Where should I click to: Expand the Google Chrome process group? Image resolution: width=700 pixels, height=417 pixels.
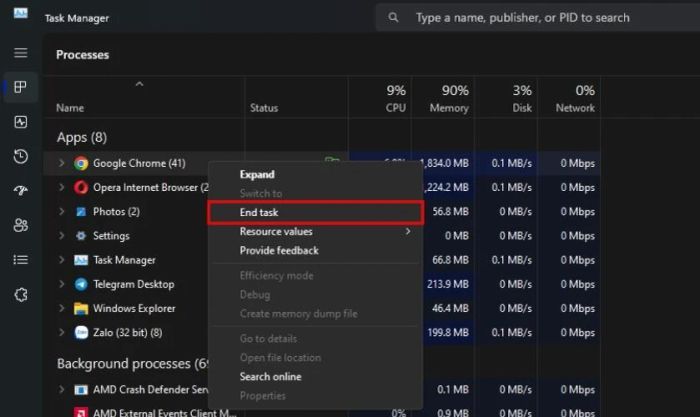click(x=62, y=163)
